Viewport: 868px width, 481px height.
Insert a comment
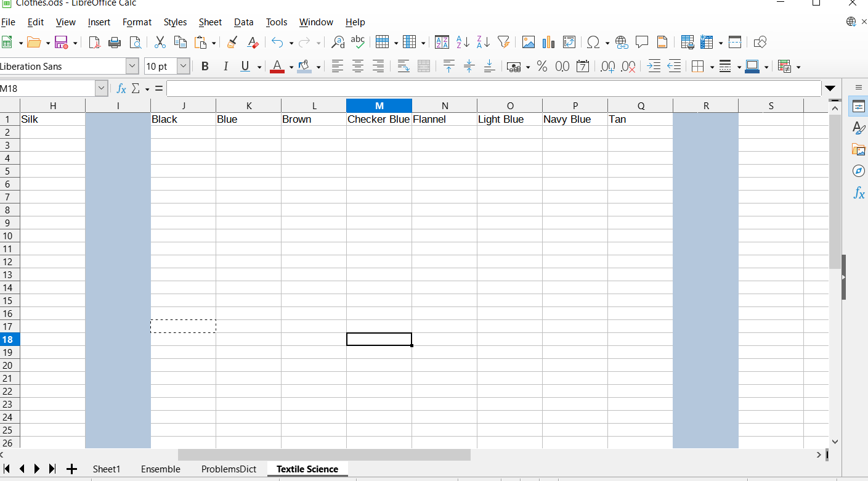642,42
